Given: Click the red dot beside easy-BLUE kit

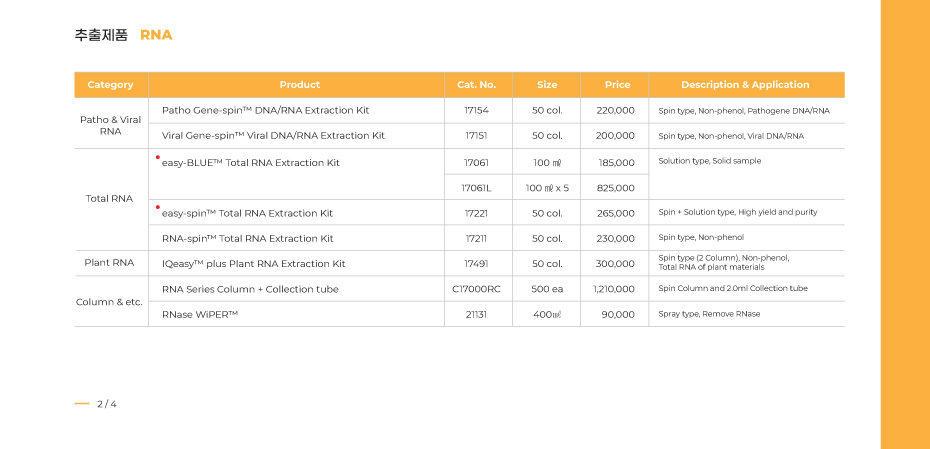Looking at the screenshot, I should click(x=158, y=157).
